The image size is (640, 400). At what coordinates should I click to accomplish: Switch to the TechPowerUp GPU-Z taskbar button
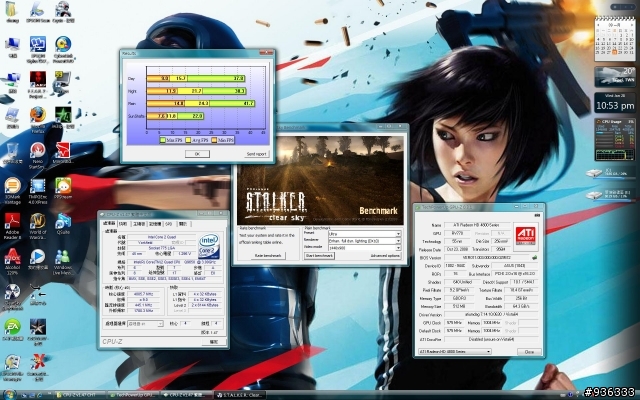(133, 395)
